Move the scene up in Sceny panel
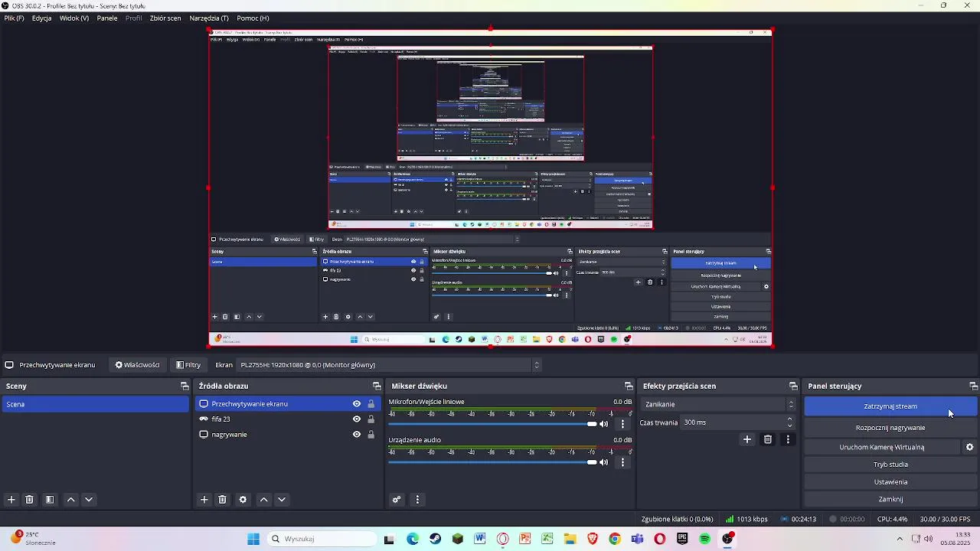Viewport: 980px width, 551px height. click(x=71, y=500)
